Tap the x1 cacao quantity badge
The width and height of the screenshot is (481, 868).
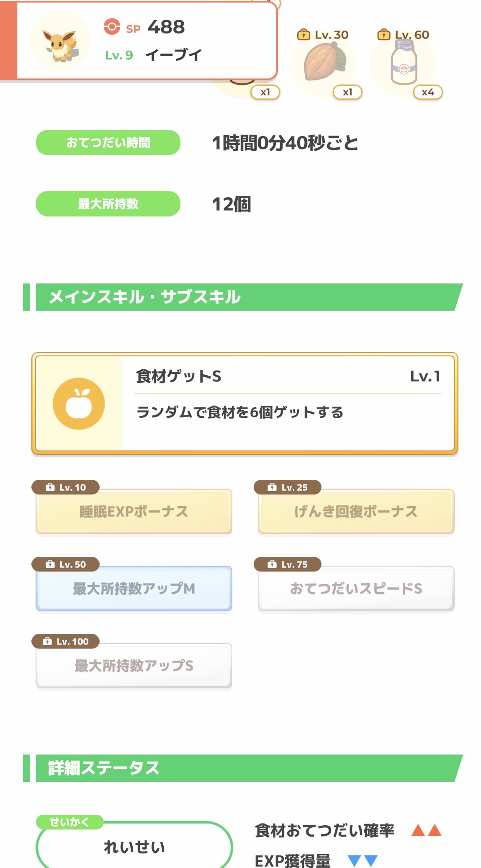pos(347,92)
